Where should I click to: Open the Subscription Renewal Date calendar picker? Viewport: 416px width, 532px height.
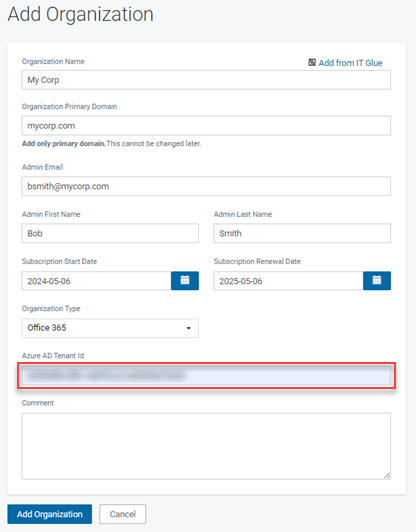pyautogui.click(x=377, y=281)
